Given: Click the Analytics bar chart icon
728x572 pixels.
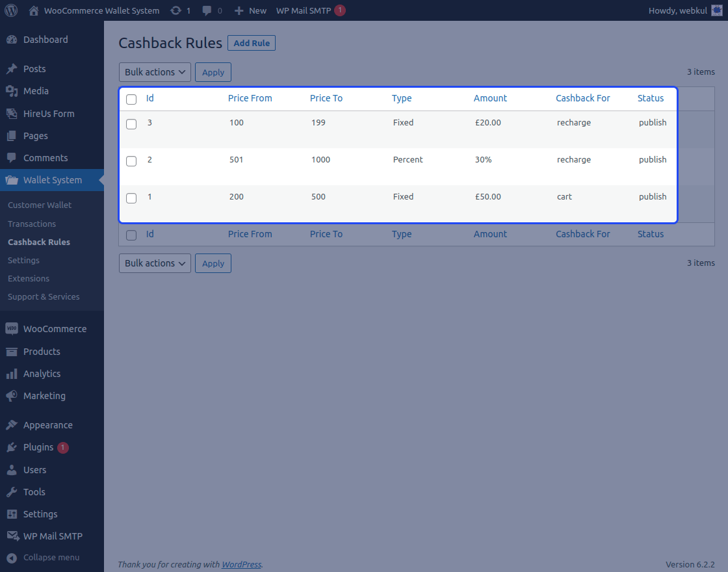Looking at the screenshot, I should pyautogui.click(x=12, y=374).
